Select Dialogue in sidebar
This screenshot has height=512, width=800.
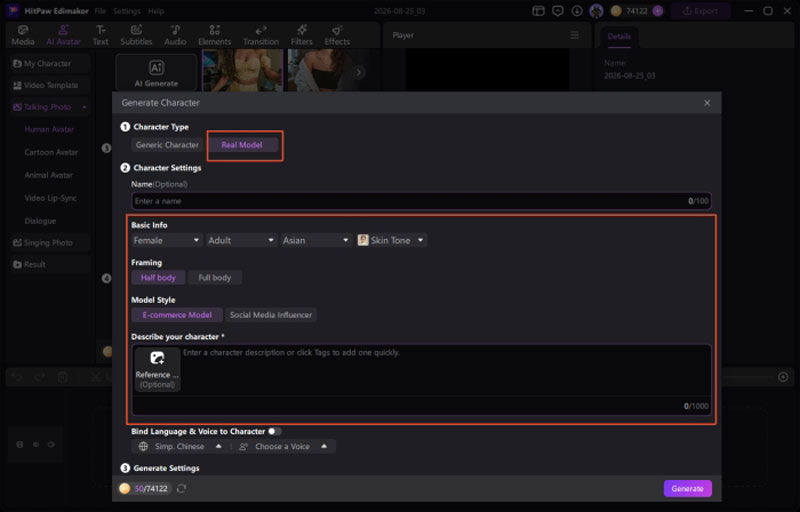40,221
